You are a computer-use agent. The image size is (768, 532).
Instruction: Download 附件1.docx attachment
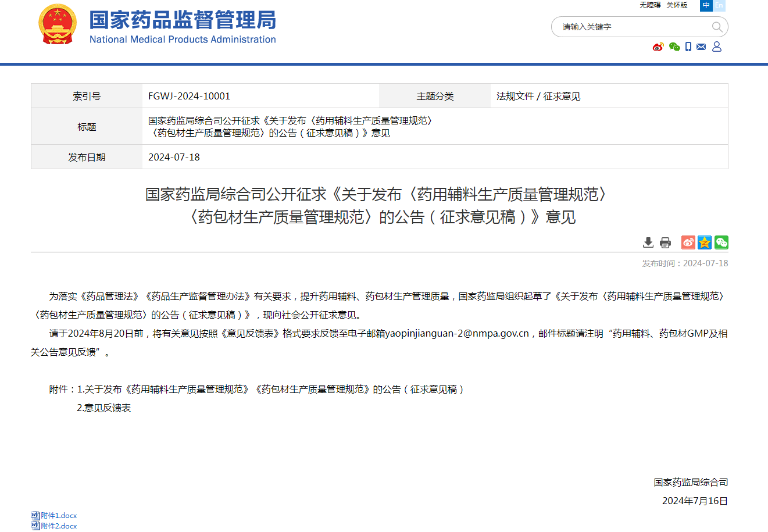coord(59,516)
